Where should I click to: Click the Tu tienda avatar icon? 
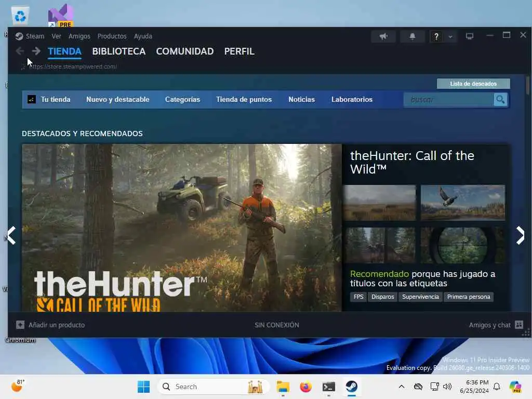coord(32,99)
